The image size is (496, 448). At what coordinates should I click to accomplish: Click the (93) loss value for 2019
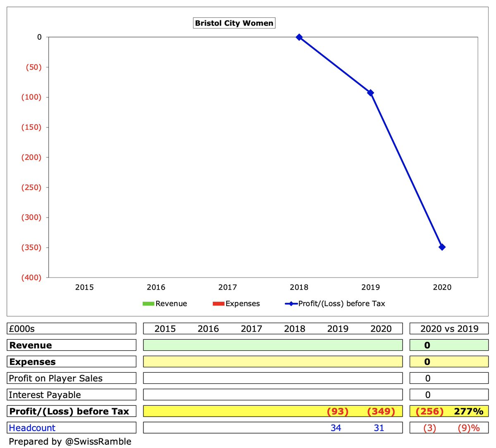tap(338, 412)
